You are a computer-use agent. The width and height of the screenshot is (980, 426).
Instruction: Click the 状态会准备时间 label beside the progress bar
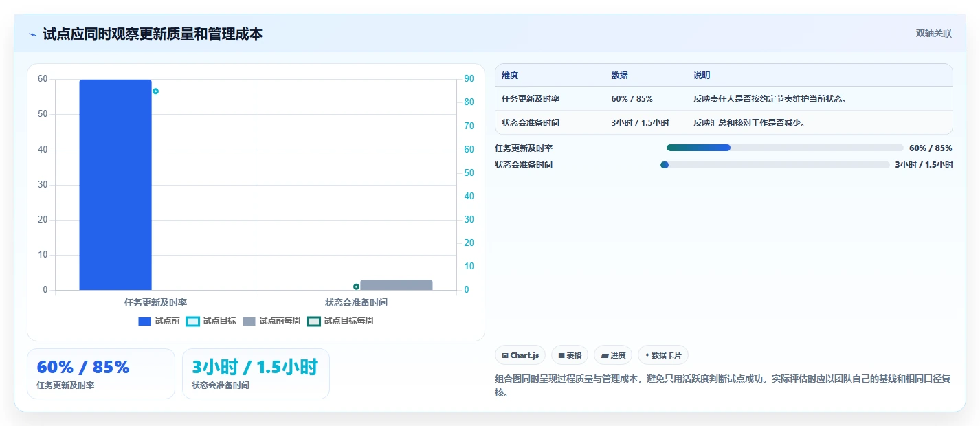(524, 164)
